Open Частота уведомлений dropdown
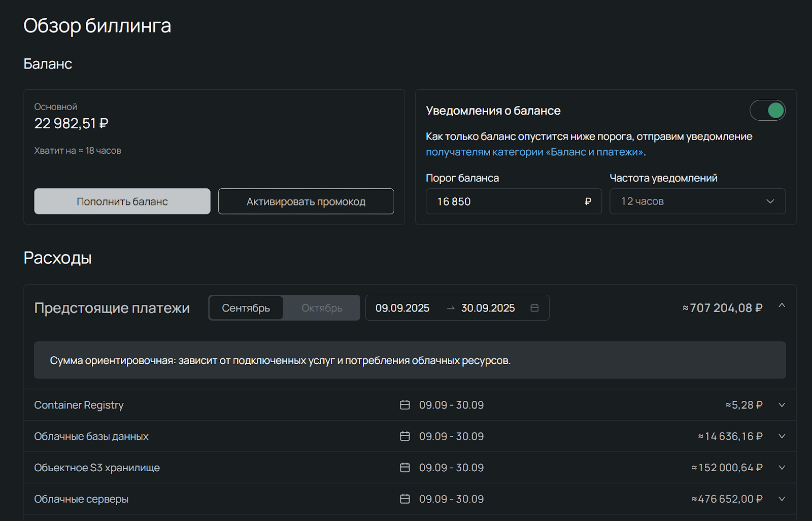This screenshot has height=521, width=812. coord(697,201)
